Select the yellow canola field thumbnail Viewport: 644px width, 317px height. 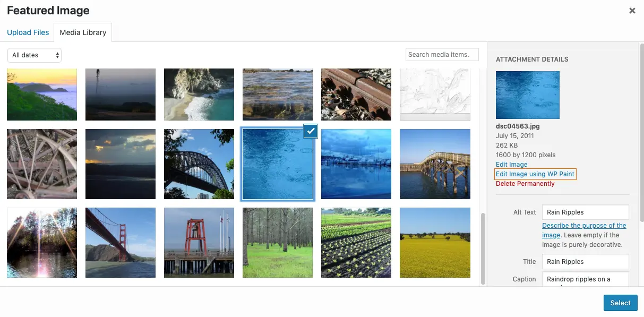pos(434,243)
